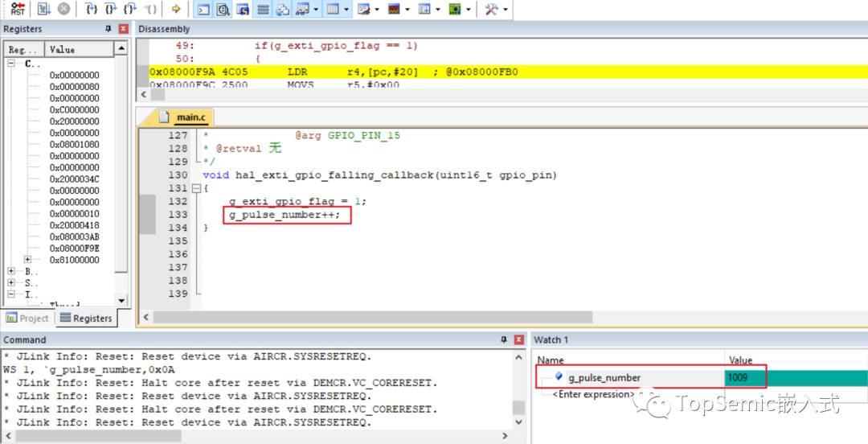Select register value 0x080003AB
This screenshot has width=868, height=444.
[x=74, y=236]
